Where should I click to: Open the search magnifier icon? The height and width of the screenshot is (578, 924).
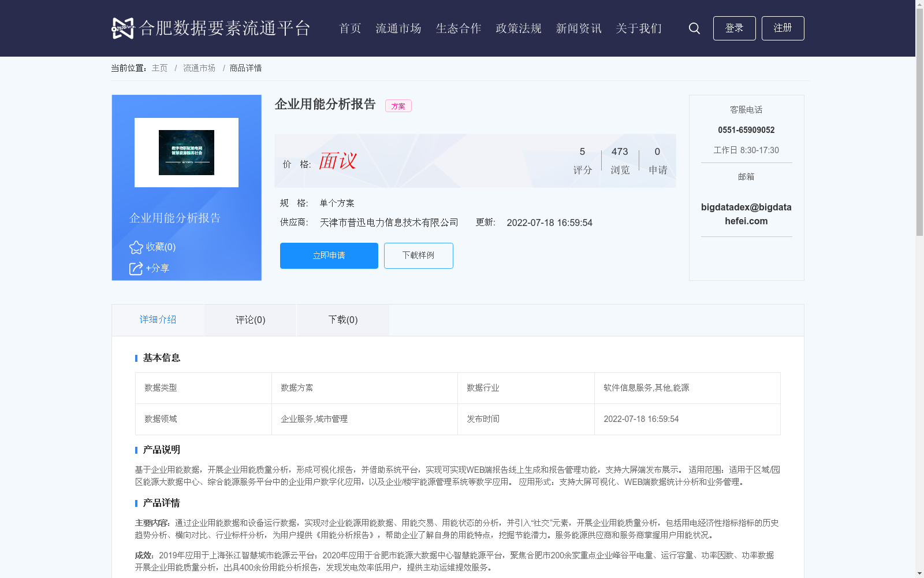pos(694,28)
